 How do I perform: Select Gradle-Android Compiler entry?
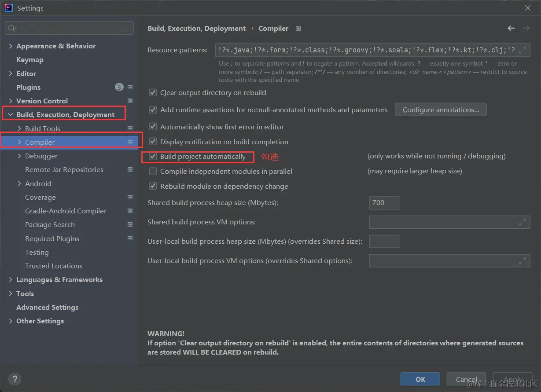tap(66, 211)
